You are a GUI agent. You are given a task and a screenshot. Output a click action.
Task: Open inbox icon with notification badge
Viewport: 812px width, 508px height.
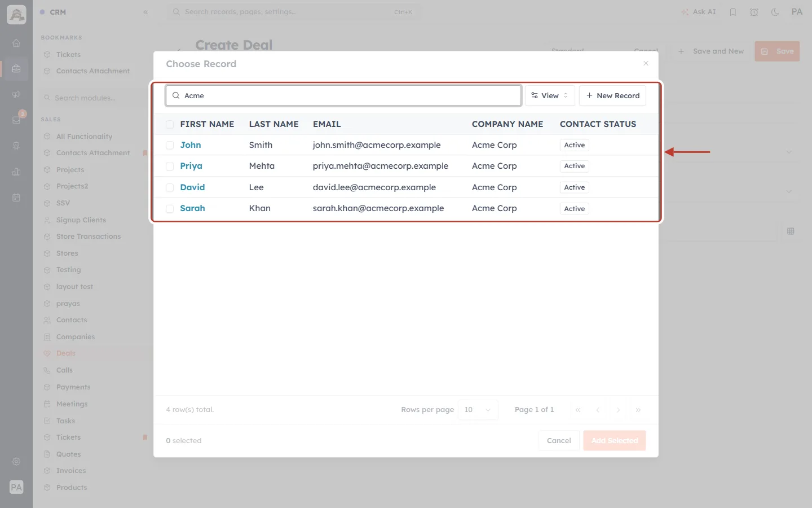point(16,120)
